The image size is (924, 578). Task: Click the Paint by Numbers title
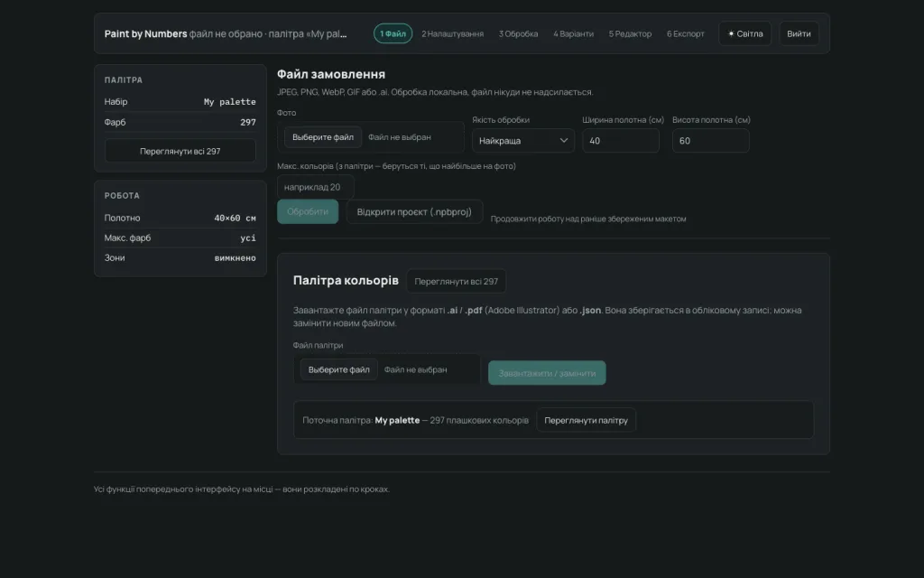point(145,33)
